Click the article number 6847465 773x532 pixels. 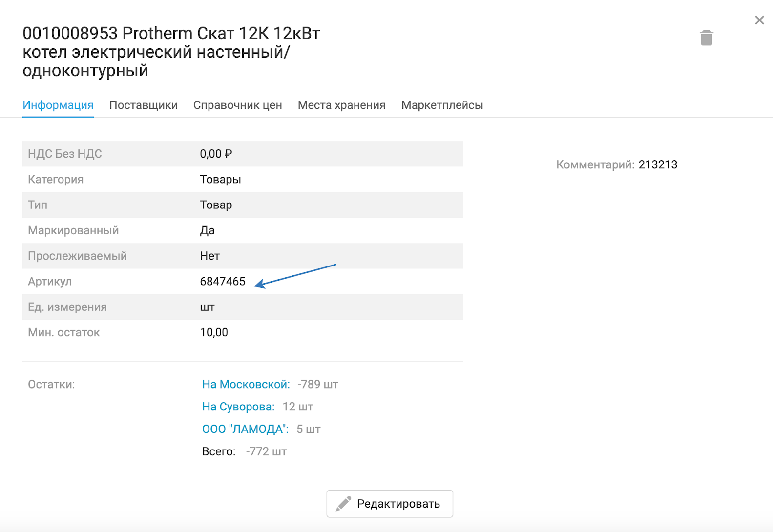[x=223, y=281]
